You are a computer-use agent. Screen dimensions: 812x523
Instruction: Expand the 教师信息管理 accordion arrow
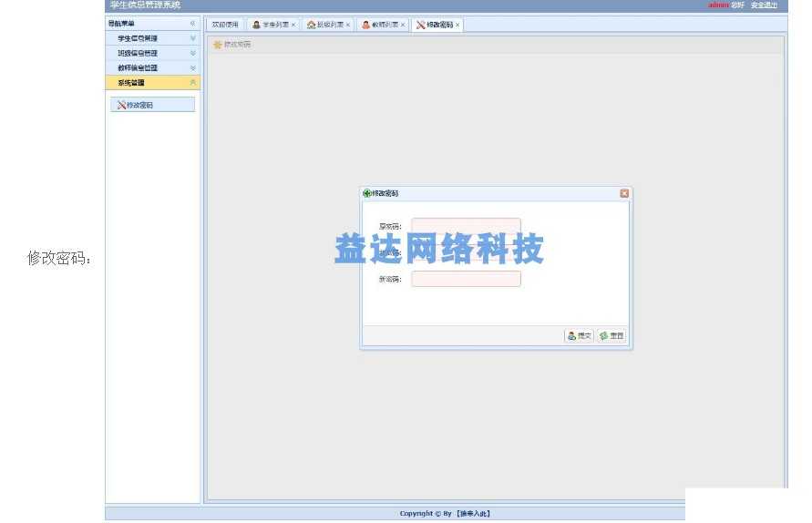pos(192,67)
